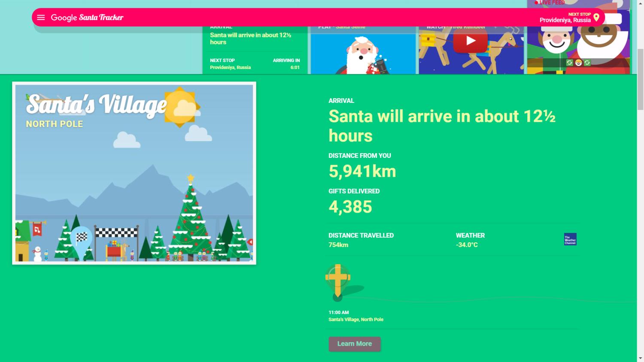The image size is (644, 362).
Task: Click the Next Stop location pin icon
Action: (596, 17)
